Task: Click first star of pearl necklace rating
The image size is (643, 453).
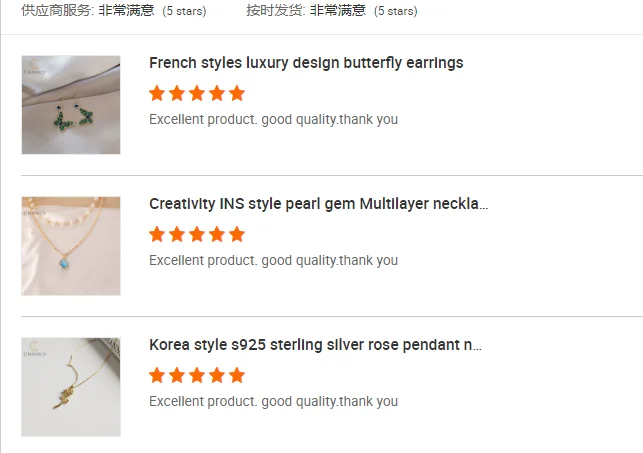Action: click(157, 235)
